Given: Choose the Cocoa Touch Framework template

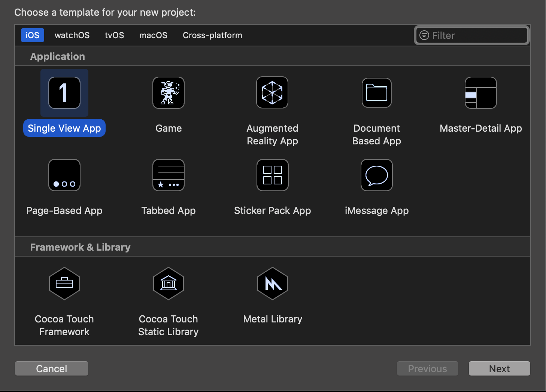Looking at the screenshot, I should 64,284.
